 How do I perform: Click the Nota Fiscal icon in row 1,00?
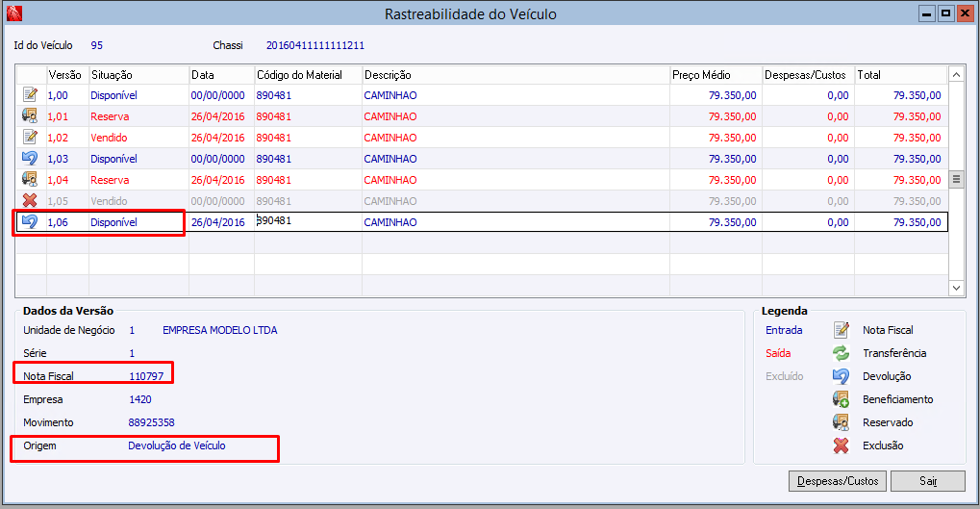tap(30, 94)
